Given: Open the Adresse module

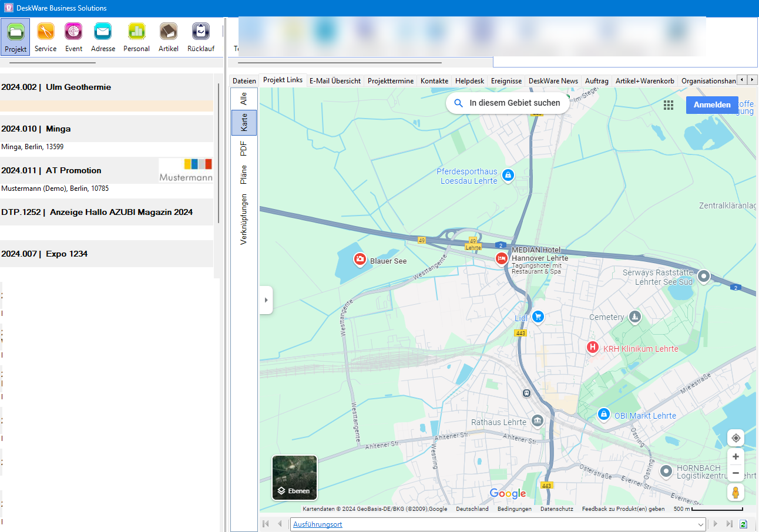Looking at the screenshot, I should point(103,37).
